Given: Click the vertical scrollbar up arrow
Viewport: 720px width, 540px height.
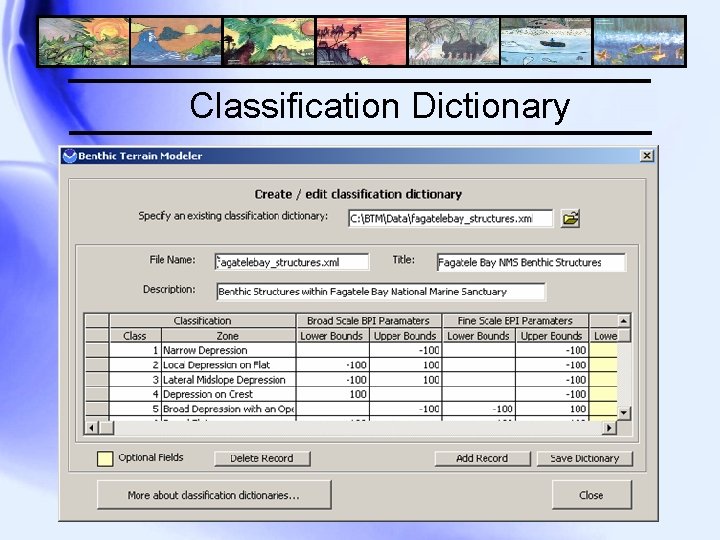Looking at the screenshot, I should pyautogui.click(x=624, y=321).
